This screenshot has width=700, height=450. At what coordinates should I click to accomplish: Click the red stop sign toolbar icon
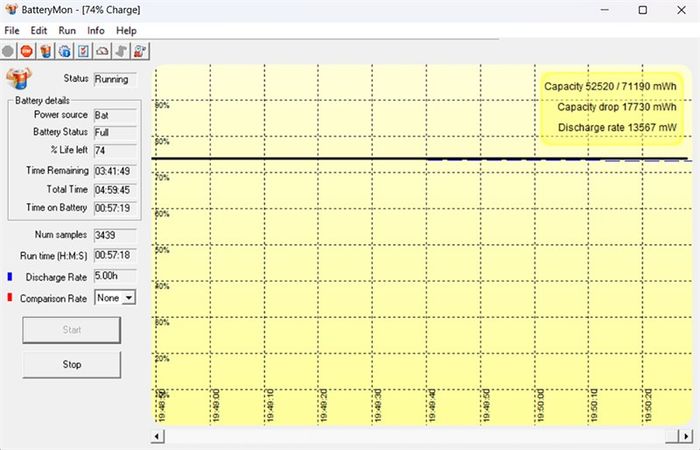27,50
